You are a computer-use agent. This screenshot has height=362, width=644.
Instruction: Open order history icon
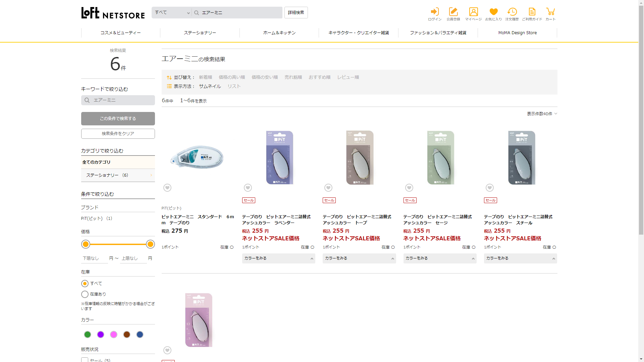pos(512,12)
